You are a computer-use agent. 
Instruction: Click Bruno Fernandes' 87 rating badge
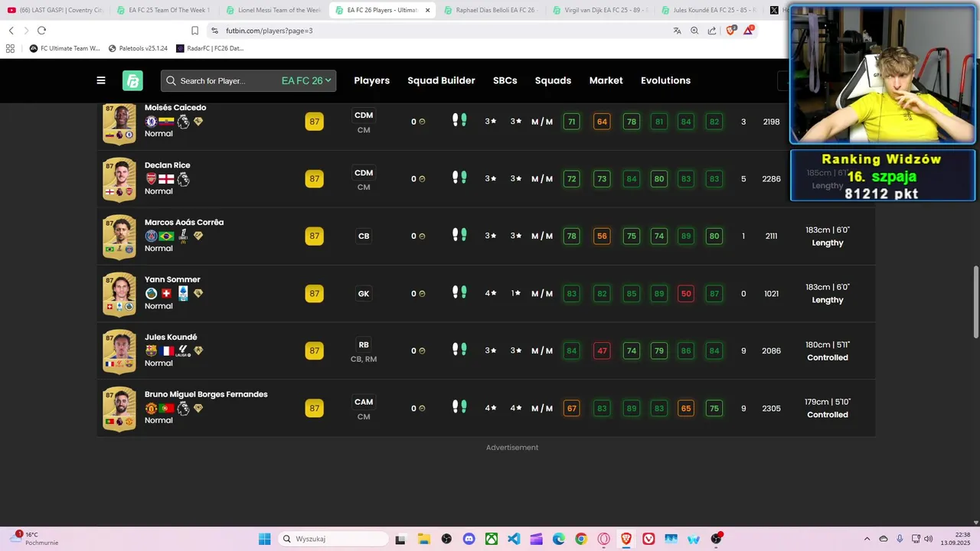point(314,408)
